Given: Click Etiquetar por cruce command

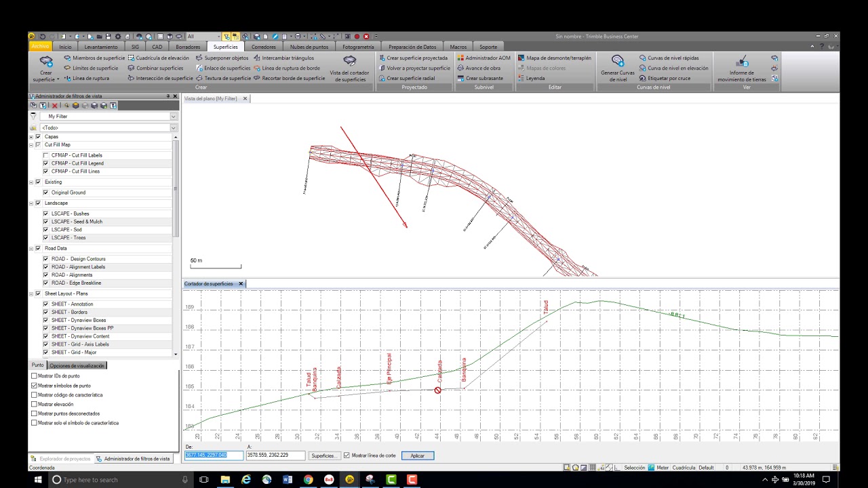Looking at the screenshot, I should point(665,79).
